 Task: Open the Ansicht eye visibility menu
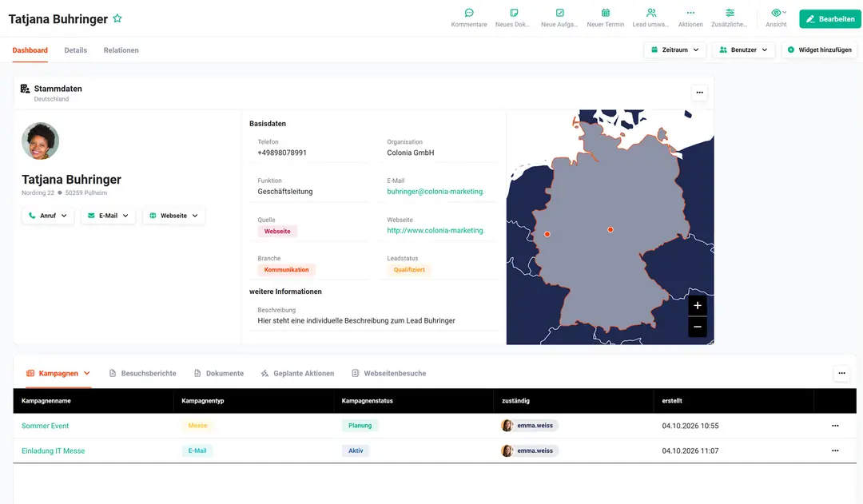point(777,13)
